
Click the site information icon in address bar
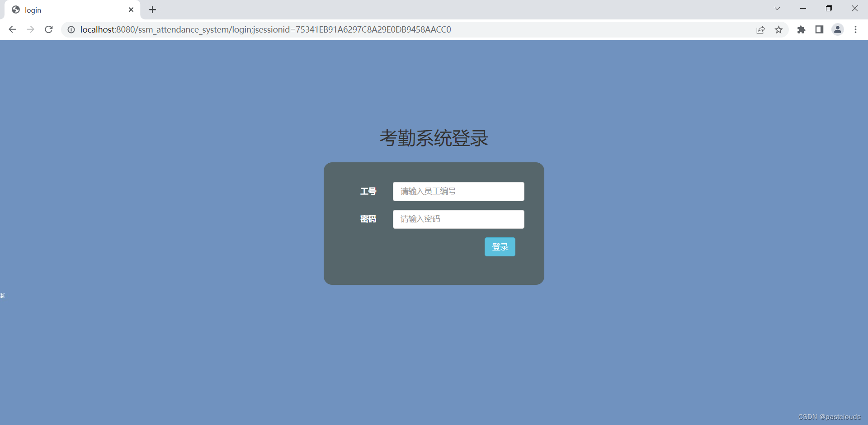pyautogui.click(x=71, y=29)
